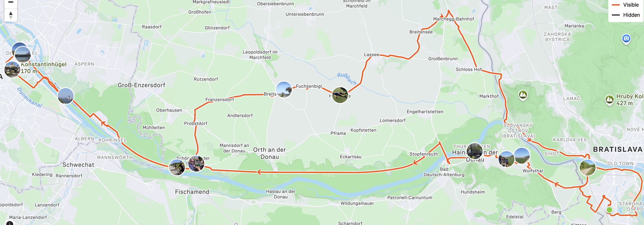Viewport: 644px width, 225px height.
Task: Open the path photo thumbnail near Bratislava Old Town
Action: [x=588, y=167]
